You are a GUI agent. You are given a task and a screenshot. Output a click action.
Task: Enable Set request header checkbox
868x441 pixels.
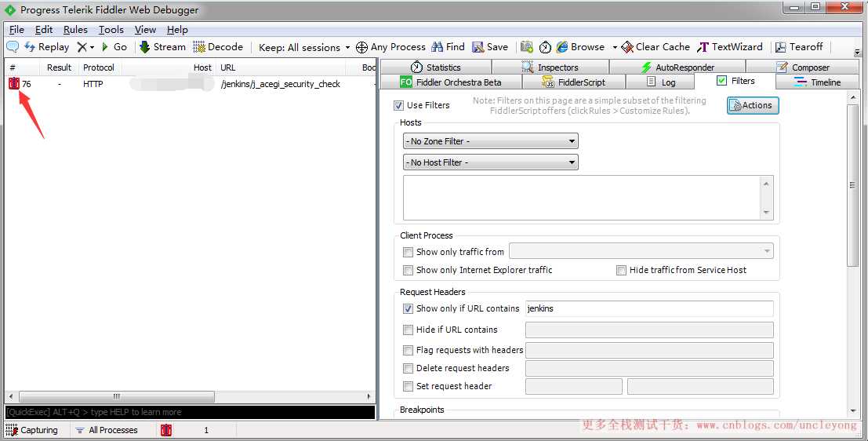point(408,386)
